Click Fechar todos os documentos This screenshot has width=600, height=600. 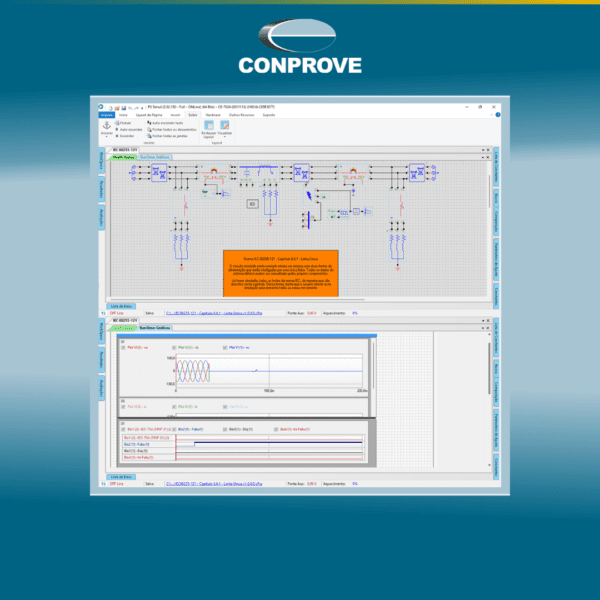pos(171,130)
